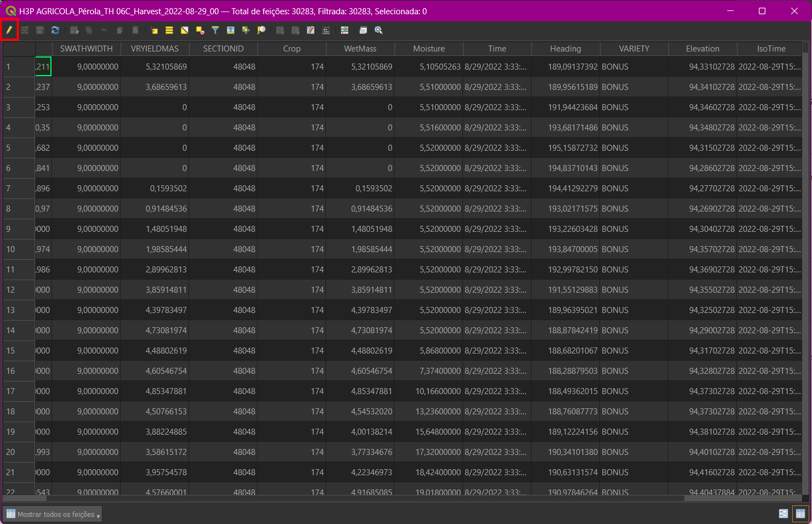This screenshot has width=812, height=524.
Task: Zoom map to selected rows
Action: click(x=261, y=30)
